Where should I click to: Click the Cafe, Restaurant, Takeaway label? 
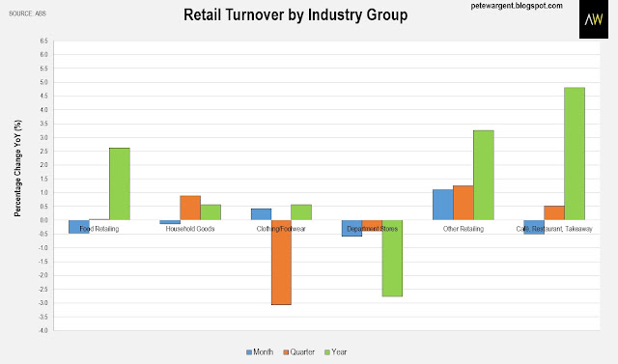(554, 229)
